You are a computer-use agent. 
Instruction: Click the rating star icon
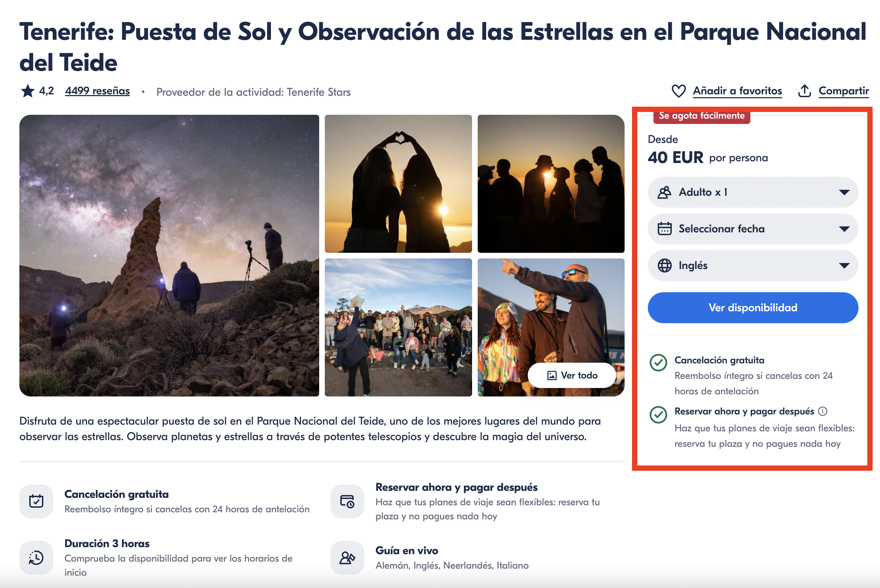coord(28,91)
